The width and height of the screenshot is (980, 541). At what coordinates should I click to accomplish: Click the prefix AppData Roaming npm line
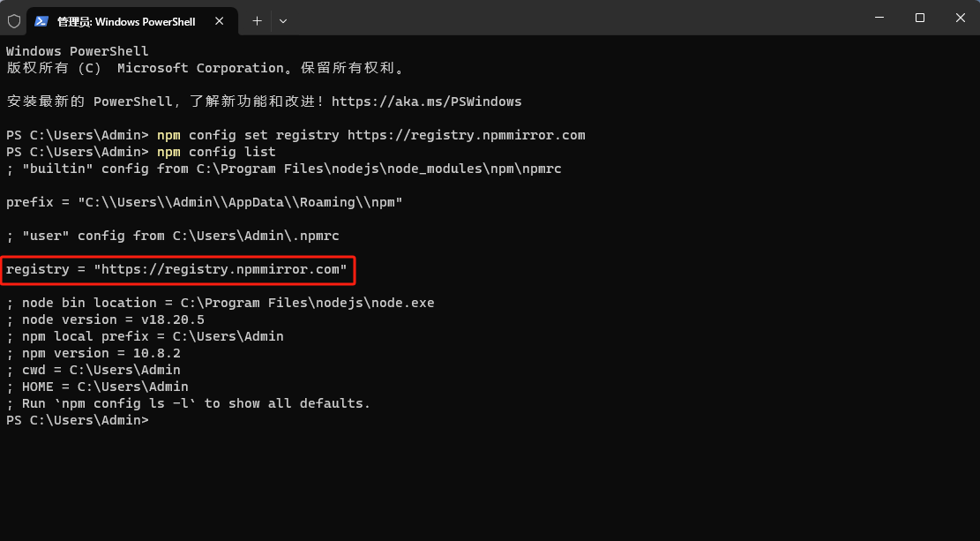204,202
